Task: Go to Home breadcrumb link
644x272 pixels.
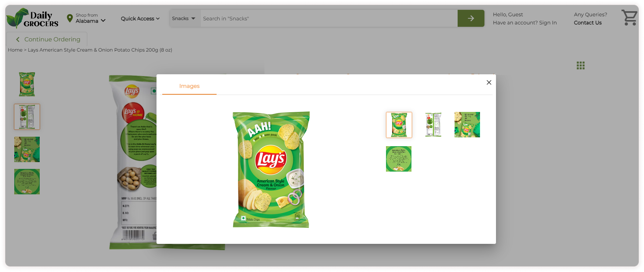Action: pos(15,50)
